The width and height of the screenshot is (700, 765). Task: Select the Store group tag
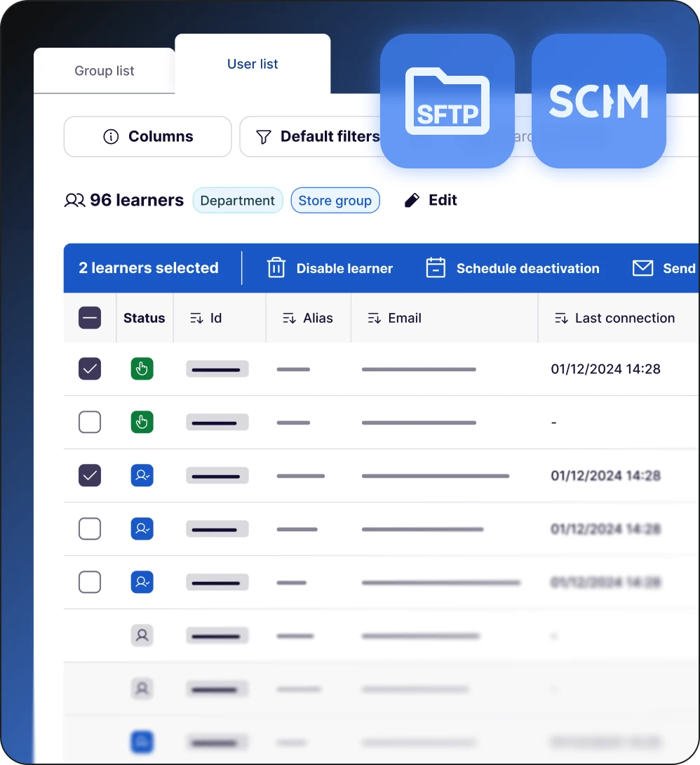pos(335,201)
